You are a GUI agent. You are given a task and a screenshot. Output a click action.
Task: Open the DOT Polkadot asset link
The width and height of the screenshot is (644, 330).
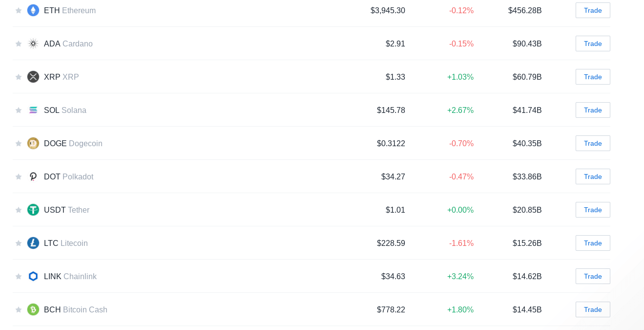click(68, 176)
